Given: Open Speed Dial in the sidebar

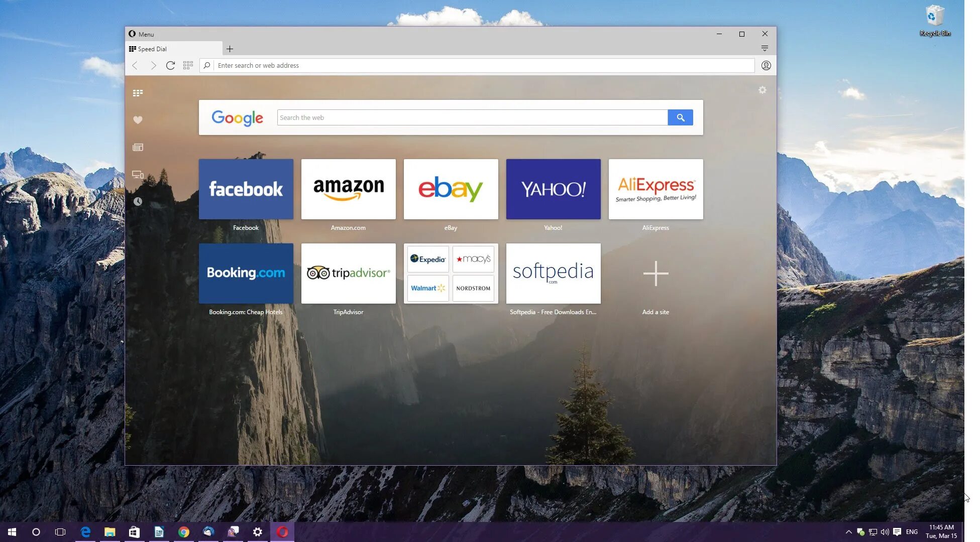Looking at the screenshot, I should tap(138, 93).
